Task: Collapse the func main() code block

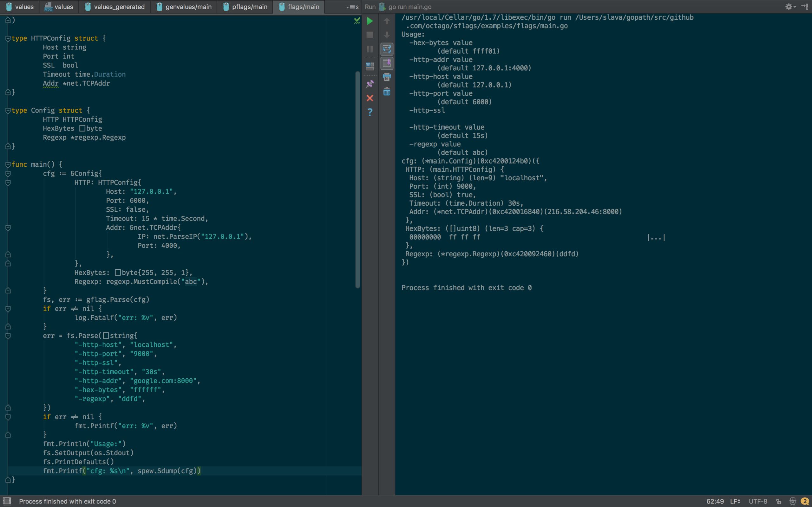Action: tap(8, 164)
